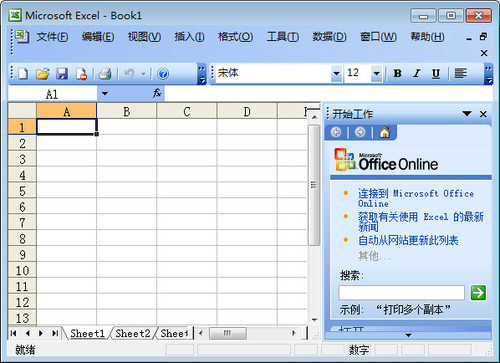
Task: Open Excel Help via question mark icon
Action: [x=163, y=74]
